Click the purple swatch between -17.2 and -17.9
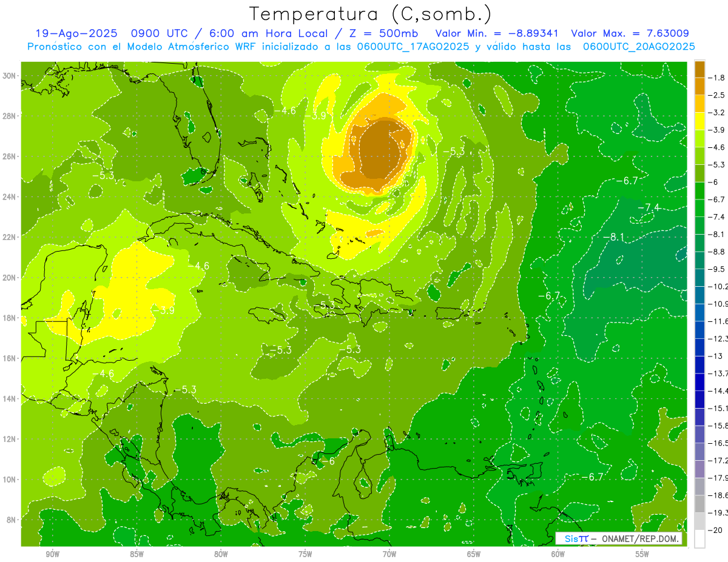728x562 pixels. 699,469
